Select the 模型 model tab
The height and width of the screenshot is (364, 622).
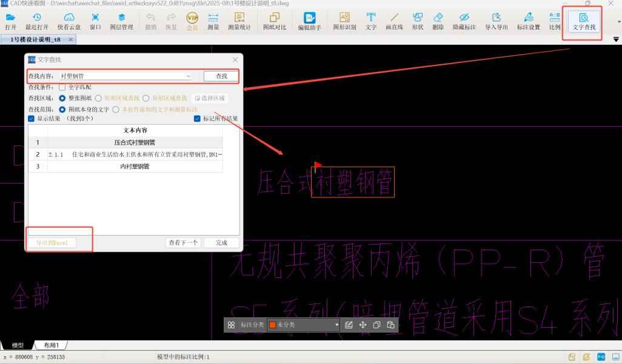[x=18, y=345]
